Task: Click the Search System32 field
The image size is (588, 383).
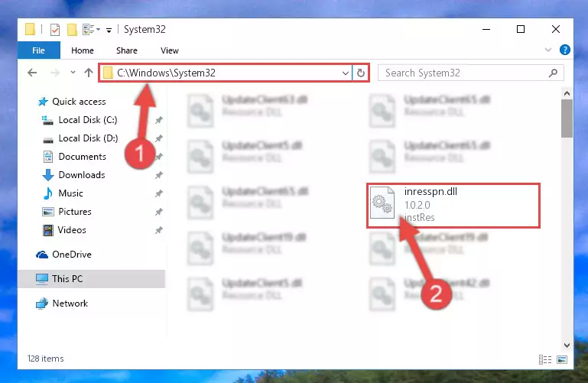Action: click(470, 73)
